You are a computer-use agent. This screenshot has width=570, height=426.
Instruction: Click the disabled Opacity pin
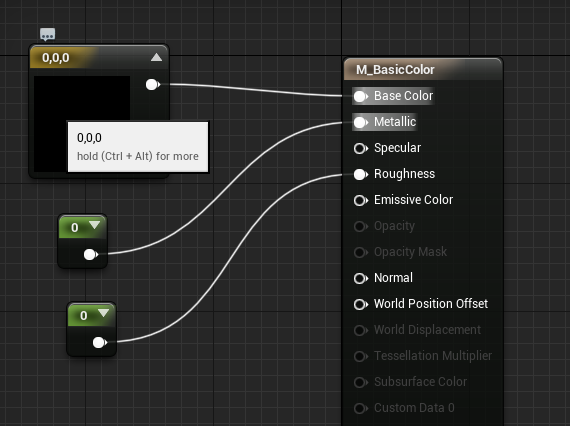[361, 226]
